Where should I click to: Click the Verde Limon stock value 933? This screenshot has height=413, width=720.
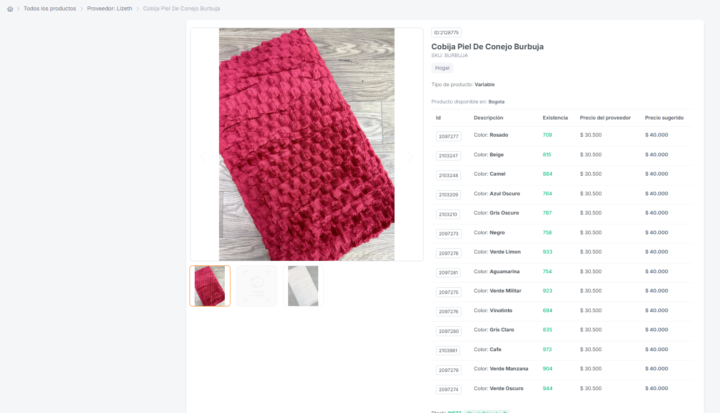[547, 252]
